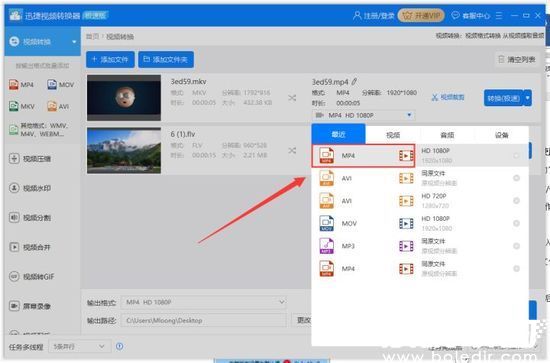Select HD 720P 1280x720 resolution

[x=435, y=201]
